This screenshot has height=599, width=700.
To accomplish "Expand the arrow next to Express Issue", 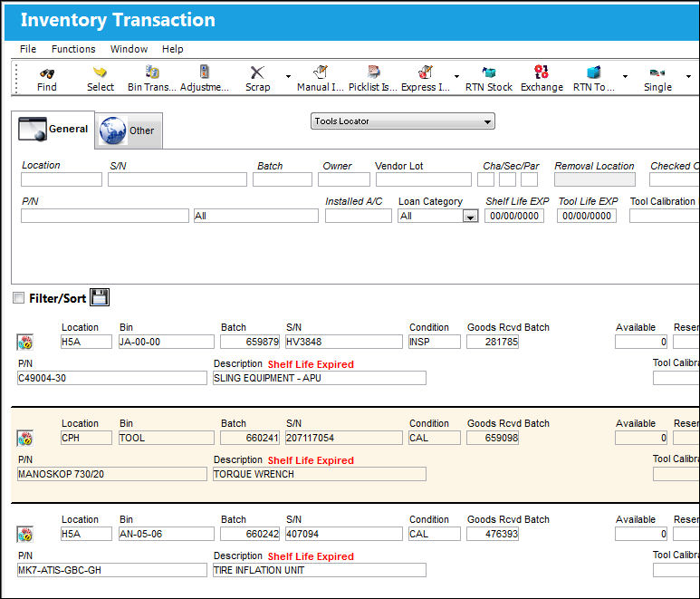I will tap(456, 76).
